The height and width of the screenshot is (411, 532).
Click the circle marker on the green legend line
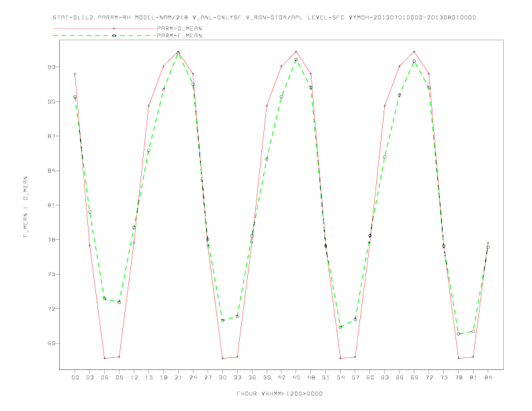click(x=114, y=36)
